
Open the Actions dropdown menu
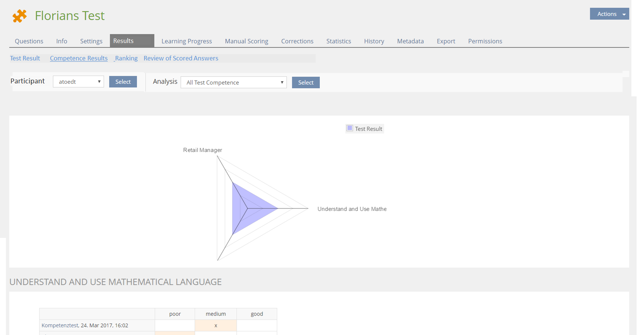click(x=609, y=14)
